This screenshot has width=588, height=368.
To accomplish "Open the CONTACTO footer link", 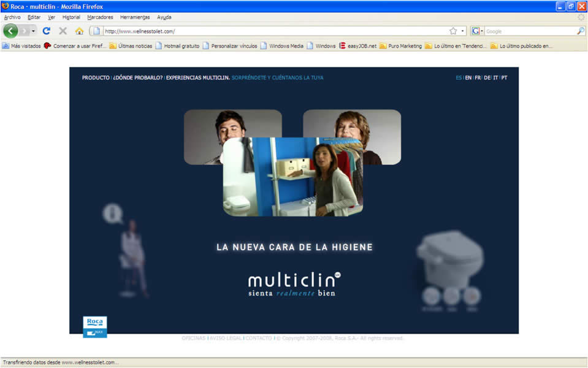I will tap(259, 338).
